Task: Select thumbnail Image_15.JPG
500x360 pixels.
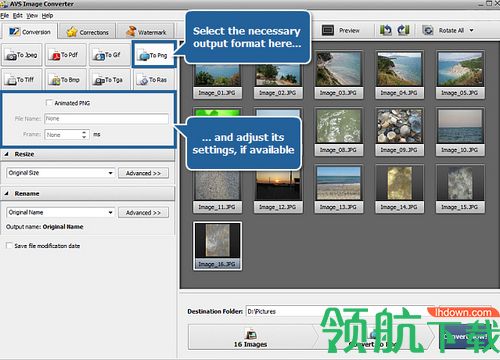Action: coord(460,189)
